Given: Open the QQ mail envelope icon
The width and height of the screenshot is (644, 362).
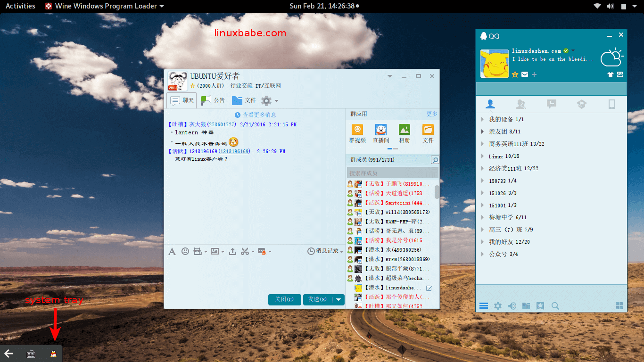Looking at the screenshot, I should click(x=525, y=74).
